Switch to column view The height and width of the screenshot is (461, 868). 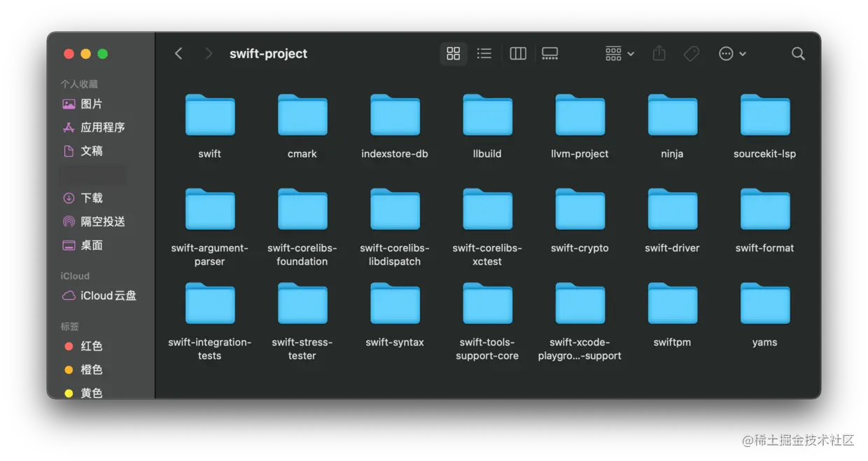pyautogui.click(x=518, y=54)
